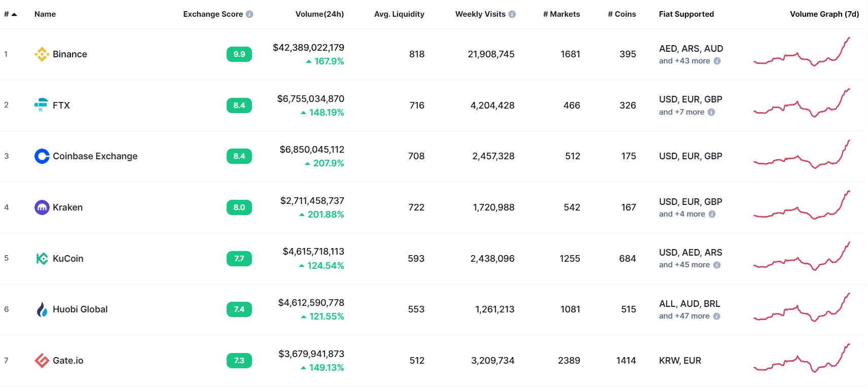
Task: Open the Coinbase Exchange link
Action: coord(95,156)
